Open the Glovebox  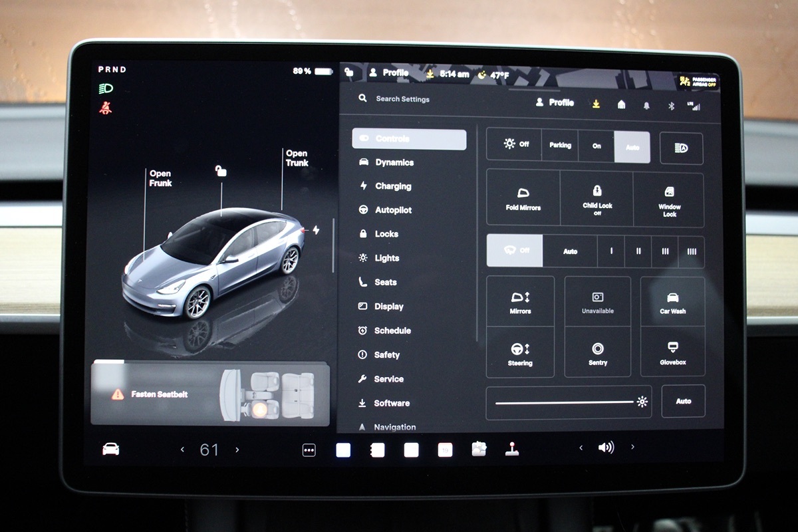tap(672, 352)
